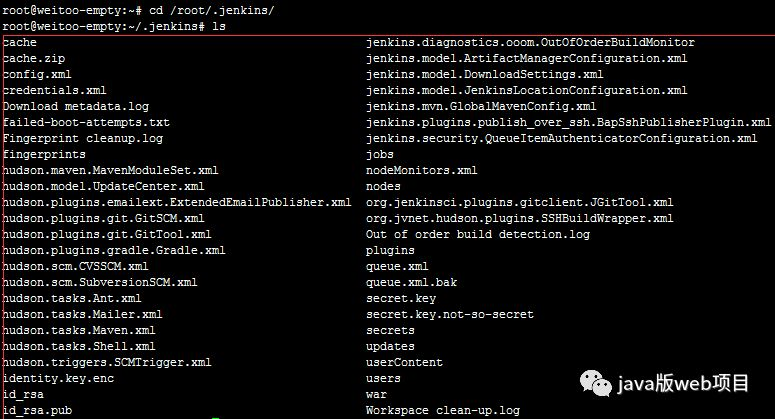
Task: Select the jenkins.mvn.GlobalMavenConfig.xml file
Action: [x=481, y=106]
